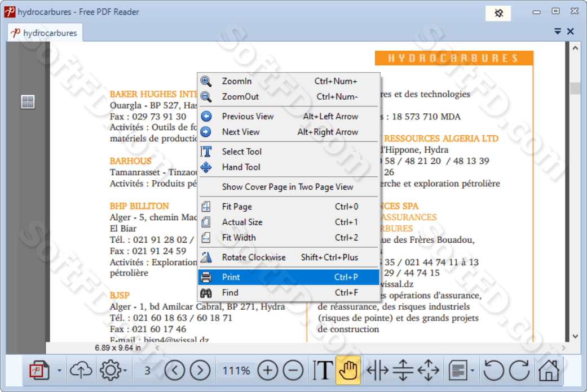This screenshot has height=392, width=587.
Task: Rotate the page counterclockwise
Action: (493, 370)
